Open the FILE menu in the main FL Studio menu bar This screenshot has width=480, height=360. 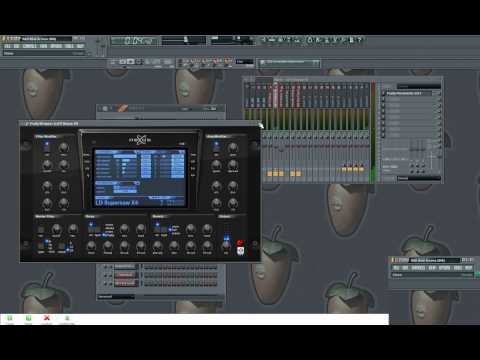tap(8, 46)
